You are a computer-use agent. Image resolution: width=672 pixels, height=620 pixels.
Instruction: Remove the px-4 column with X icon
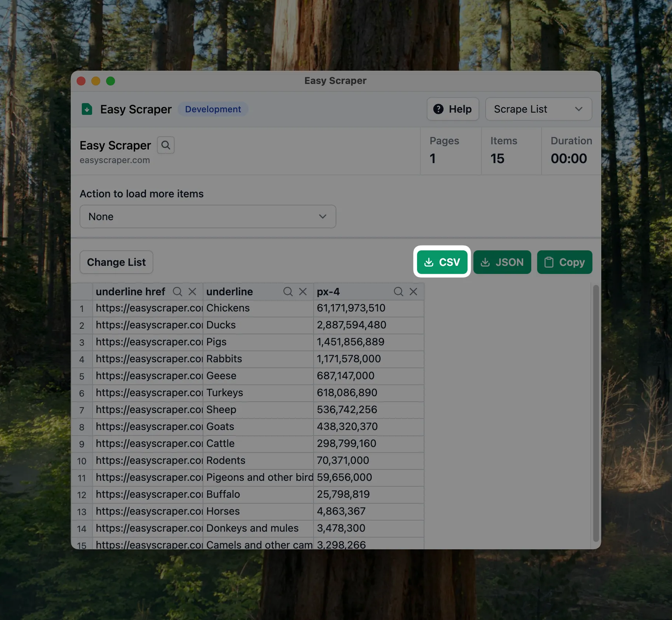point(413,292)
